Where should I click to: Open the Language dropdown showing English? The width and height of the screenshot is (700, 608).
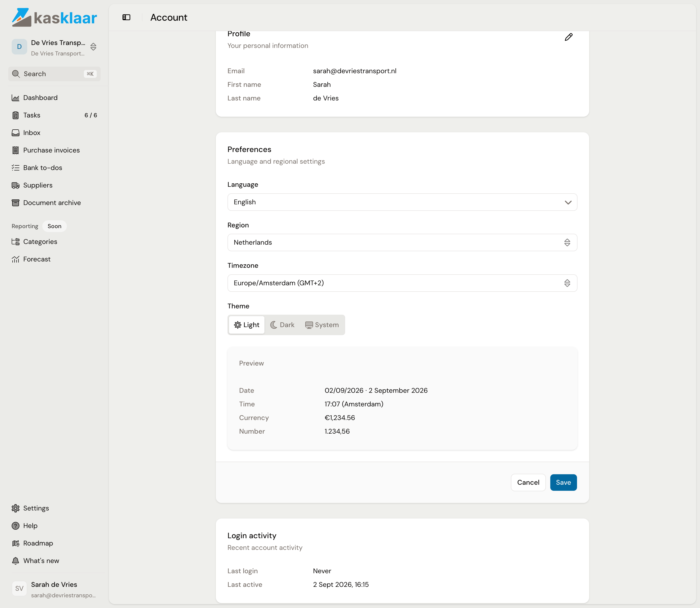pos(402,202)
